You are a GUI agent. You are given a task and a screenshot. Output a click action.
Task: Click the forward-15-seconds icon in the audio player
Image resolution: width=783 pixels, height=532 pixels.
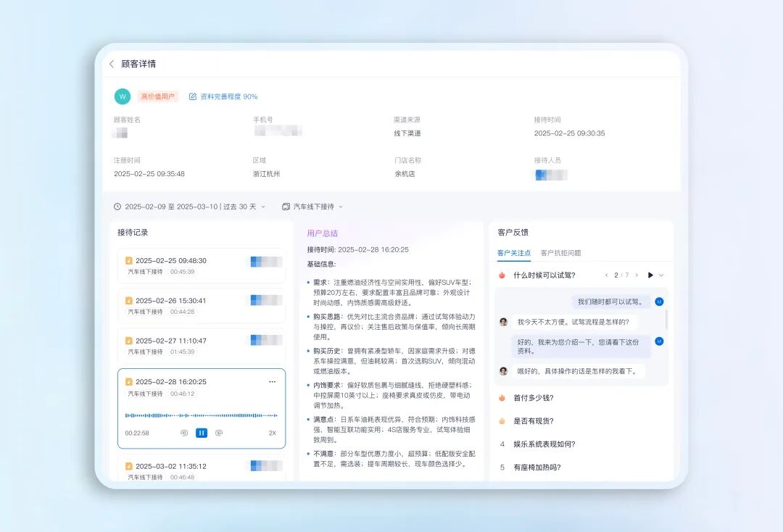point(218,433)
